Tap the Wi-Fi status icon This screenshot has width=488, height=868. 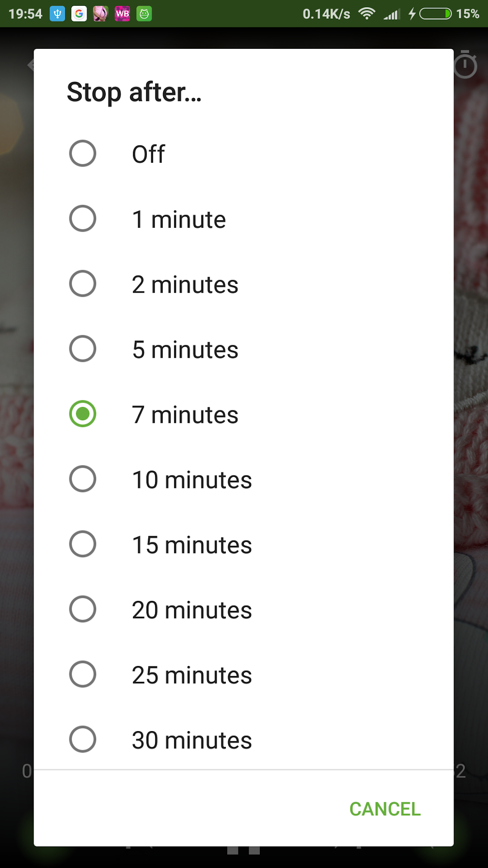coord(366,14)
